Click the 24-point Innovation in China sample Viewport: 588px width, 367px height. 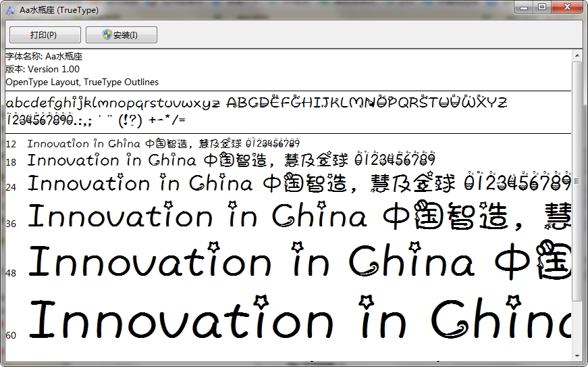click(299, 182)
